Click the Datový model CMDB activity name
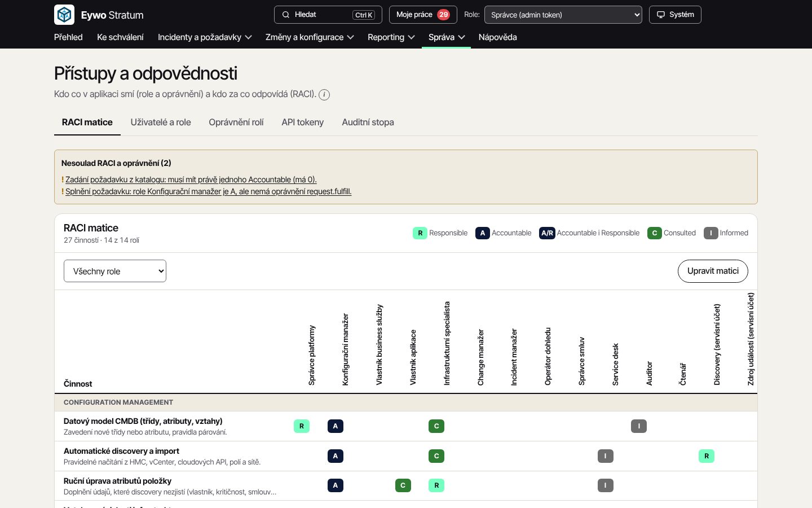This screenshot has width=812, height=508. coord(143,421)
